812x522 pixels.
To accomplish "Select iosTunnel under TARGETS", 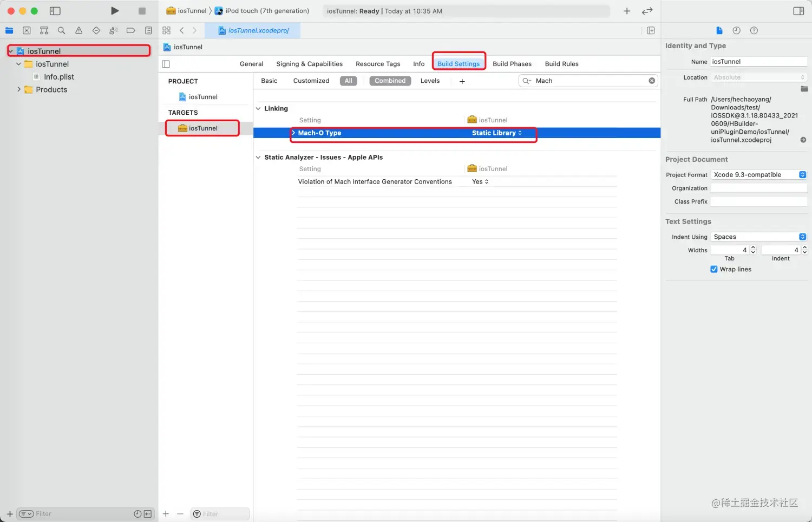I will click(x=203, y=128).
